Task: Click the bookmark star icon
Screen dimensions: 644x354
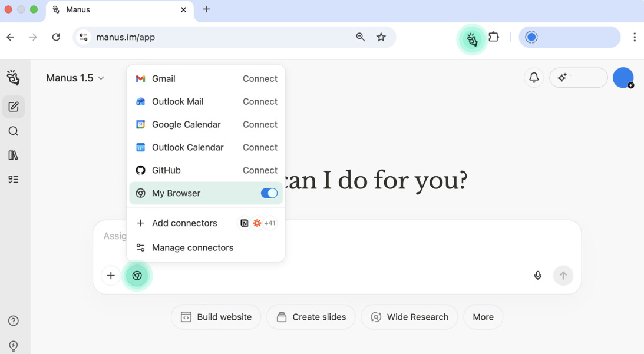Action: tap(381, 37)
